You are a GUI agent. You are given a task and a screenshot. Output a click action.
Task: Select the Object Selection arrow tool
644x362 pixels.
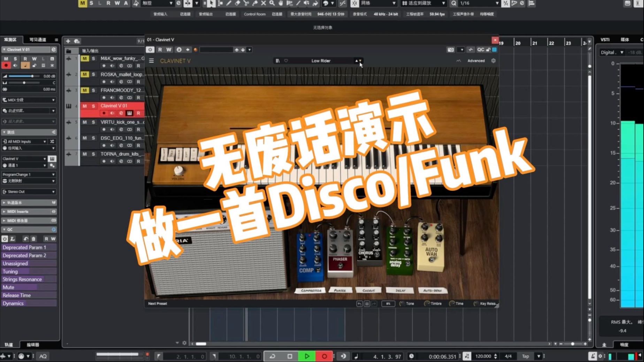[x=211, y=3]
